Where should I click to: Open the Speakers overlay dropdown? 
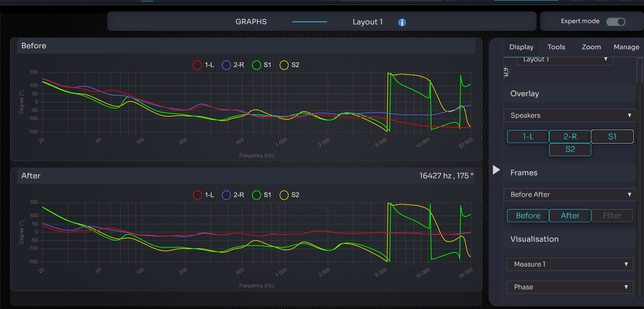tap(570, 115)
